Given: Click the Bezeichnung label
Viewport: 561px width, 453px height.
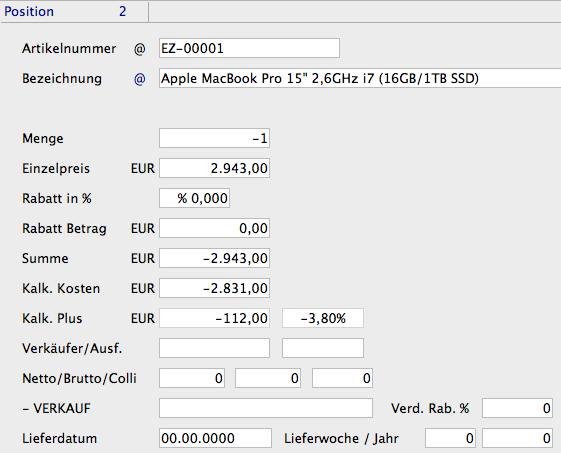Looking at the screenshot, I should point(62,79).
